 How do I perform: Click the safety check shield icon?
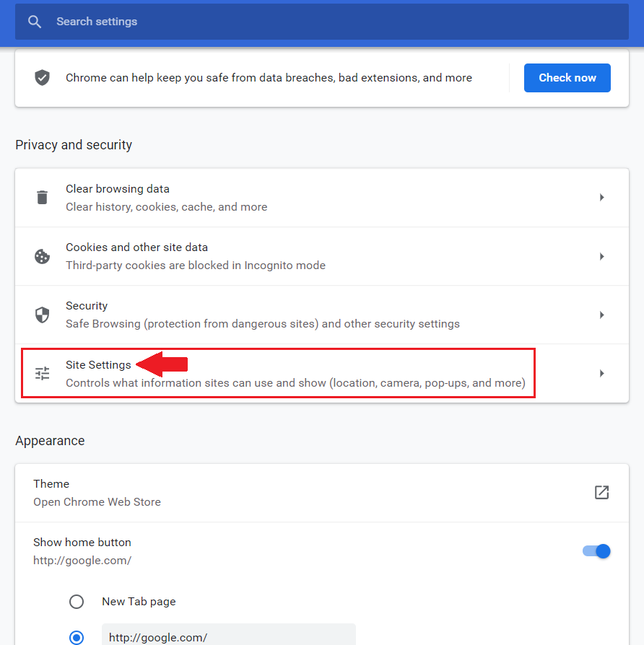42,78
